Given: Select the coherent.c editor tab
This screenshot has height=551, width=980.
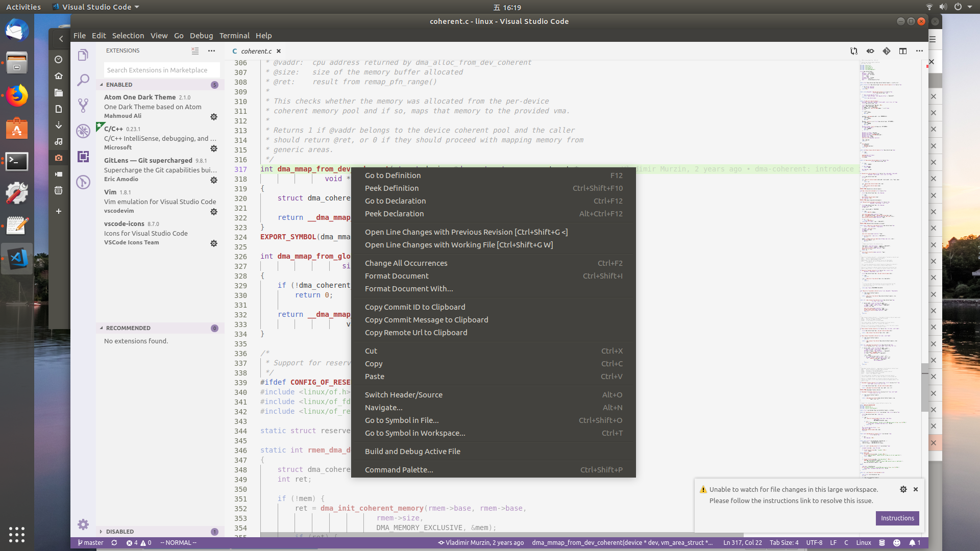Looking at the screenshot, I should (256, 51).
